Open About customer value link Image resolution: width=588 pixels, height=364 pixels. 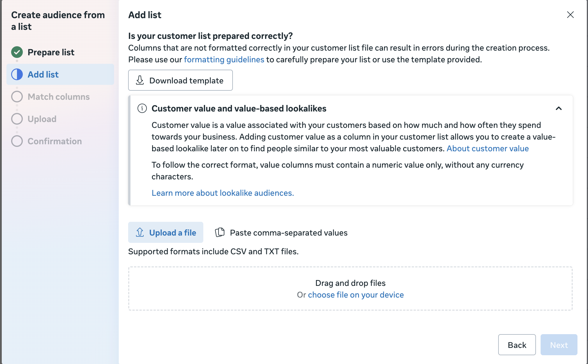pyautogui.click(x=487, y=148)
